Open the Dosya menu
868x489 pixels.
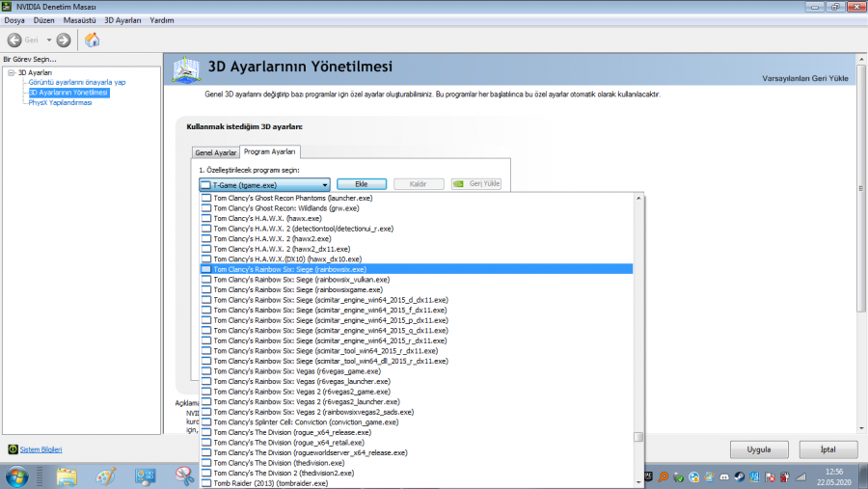pyautogui.click(x=14, y=20)
